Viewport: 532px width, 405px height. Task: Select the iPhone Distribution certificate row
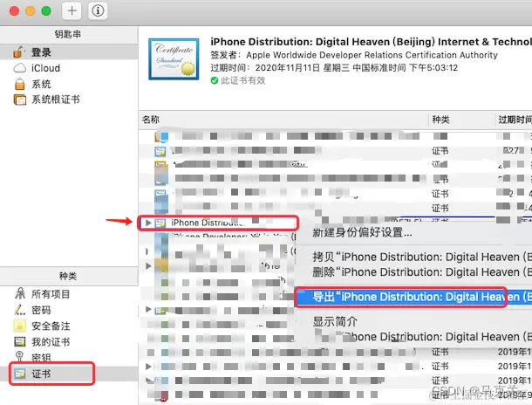(x=218, y=223)
